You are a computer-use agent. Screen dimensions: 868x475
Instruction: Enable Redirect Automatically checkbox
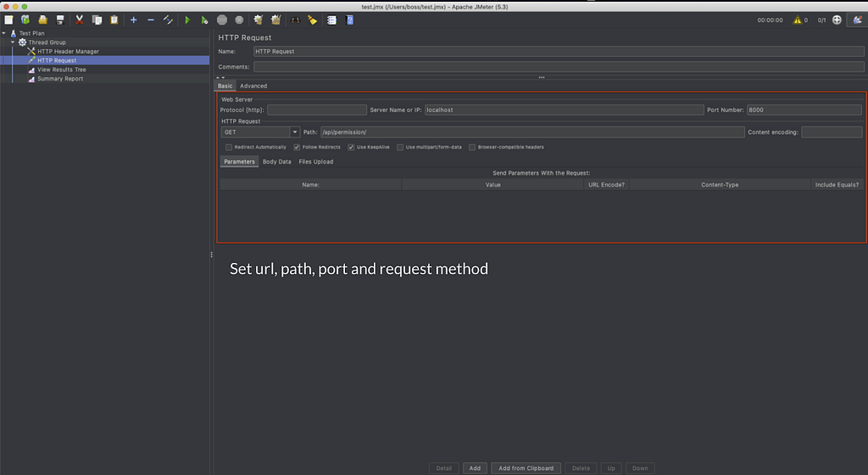pyautogui.click(x=229, y=148)
